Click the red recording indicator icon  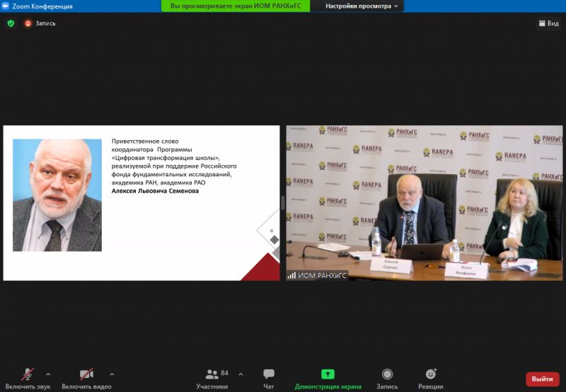coord(28,23)
